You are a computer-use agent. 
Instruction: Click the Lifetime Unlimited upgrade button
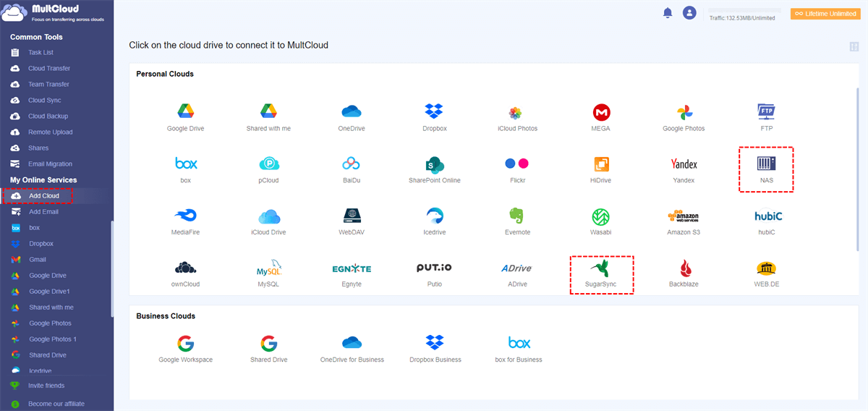825,14
